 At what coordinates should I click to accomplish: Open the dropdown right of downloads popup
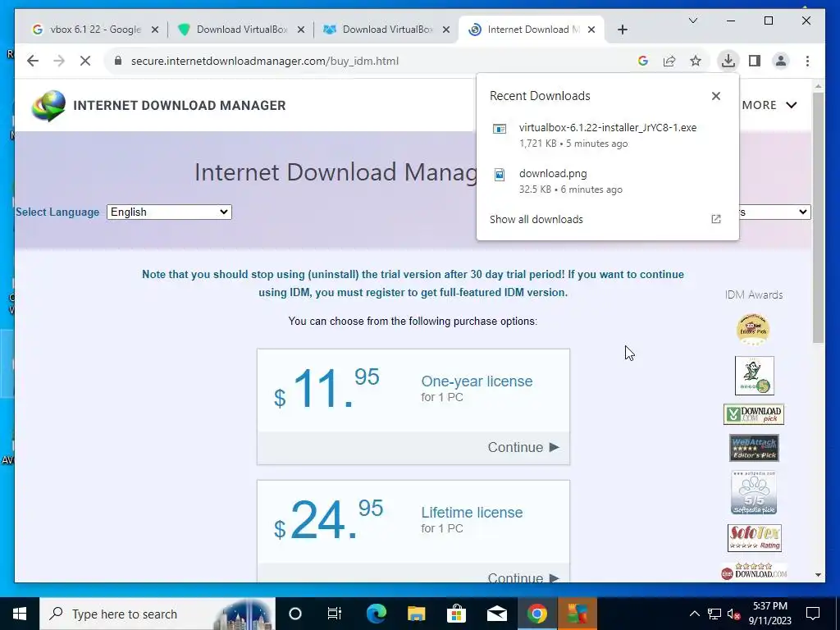[774, 212]
